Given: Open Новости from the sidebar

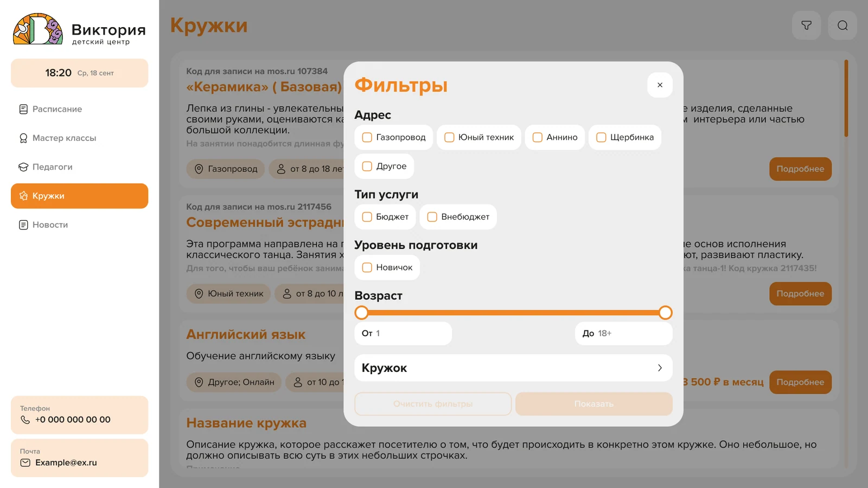Looking at the screenshot, I should (79, 225).
